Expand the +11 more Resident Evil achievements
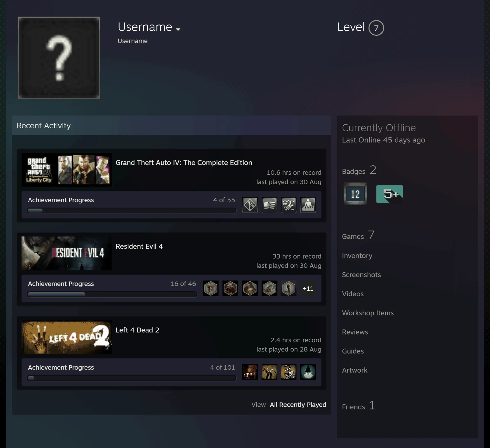Viewport: 490px width, 448px height. pyautogui.click(x=308, y=288)
